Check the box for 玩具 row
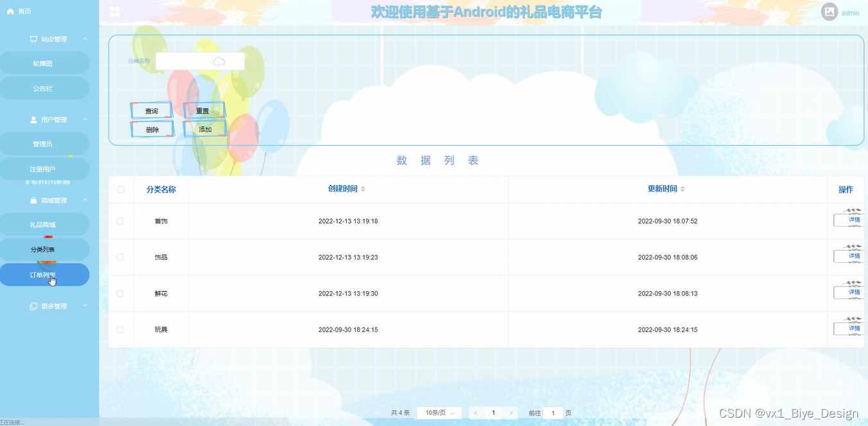868x426 pixels. point(120,330)
